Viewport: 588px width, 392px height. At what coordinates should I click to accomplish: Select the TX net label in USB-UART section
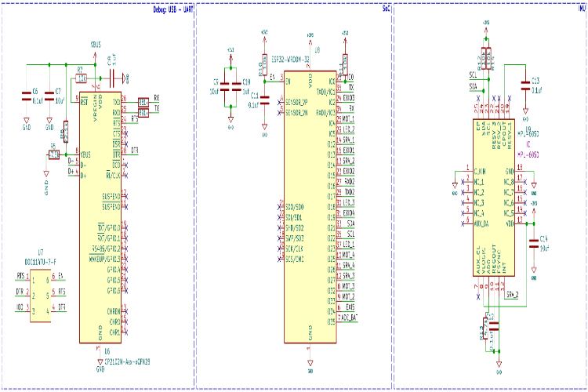pyautogui.click(x=157, y=108)
